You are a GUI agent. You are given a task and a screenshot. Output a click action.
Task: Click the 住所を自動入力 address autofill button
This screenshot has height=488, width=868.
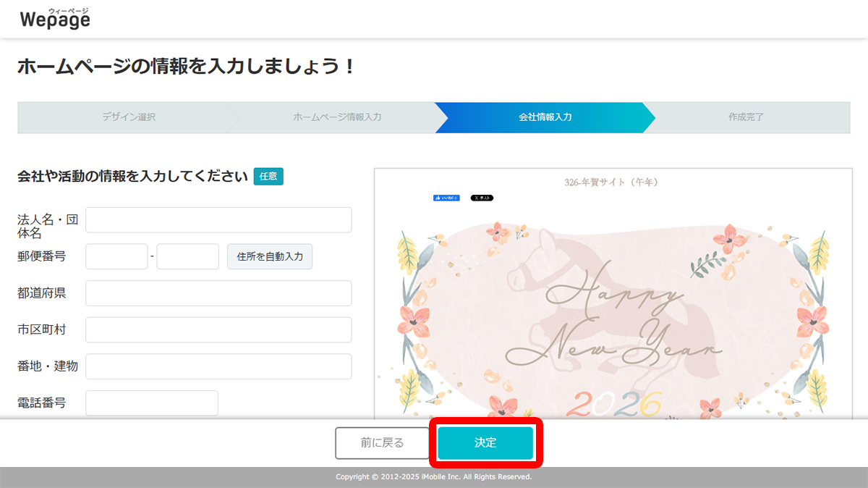(x=270, y=256)
